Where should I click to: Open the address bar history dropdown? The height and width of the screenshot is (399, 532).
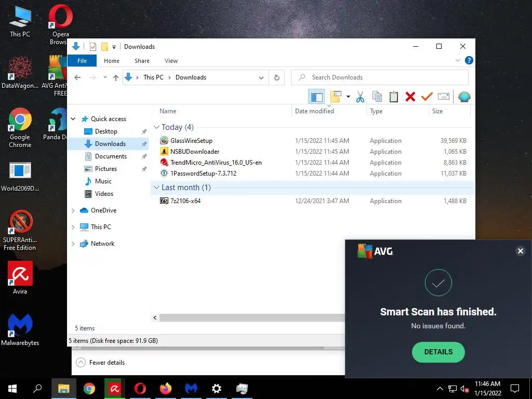pyautogui.click(x=261, y=78)
